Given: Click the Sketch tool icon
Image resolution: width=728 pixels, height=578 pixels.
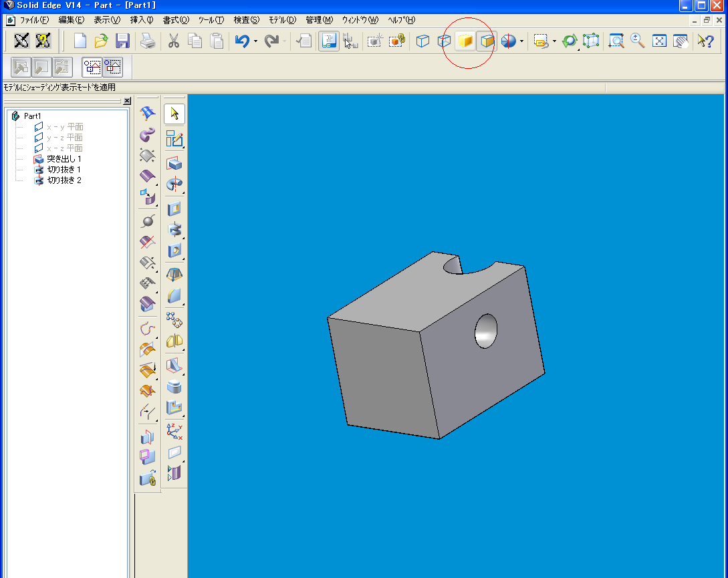Looking at the screenshot, I should [x=174, y=139].
